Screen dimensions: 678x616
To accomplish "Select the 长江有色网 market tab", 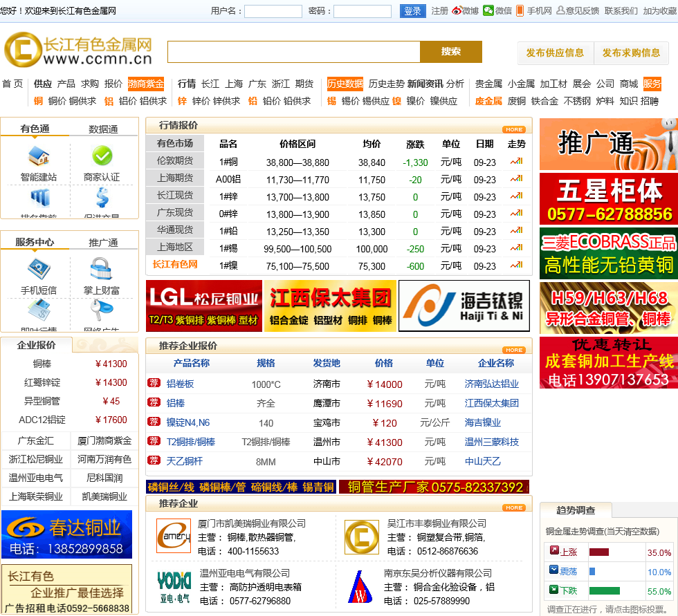I will coord(174,264).
